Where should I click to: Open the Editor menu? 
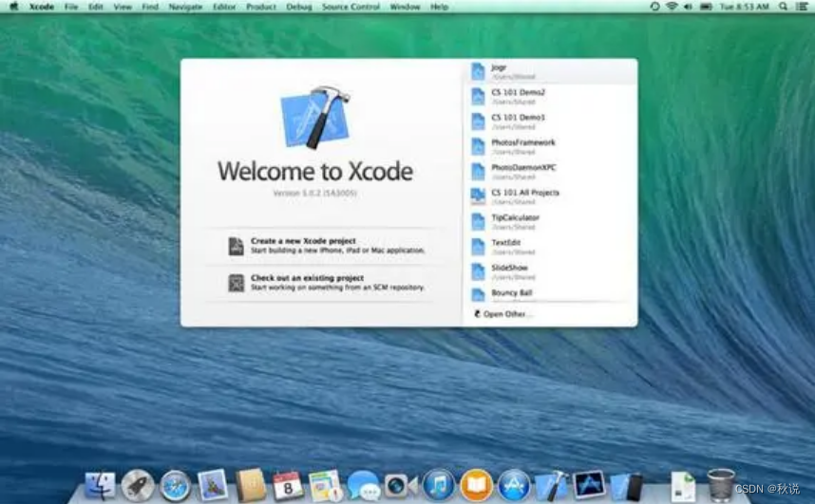click(x=224, y=7)
